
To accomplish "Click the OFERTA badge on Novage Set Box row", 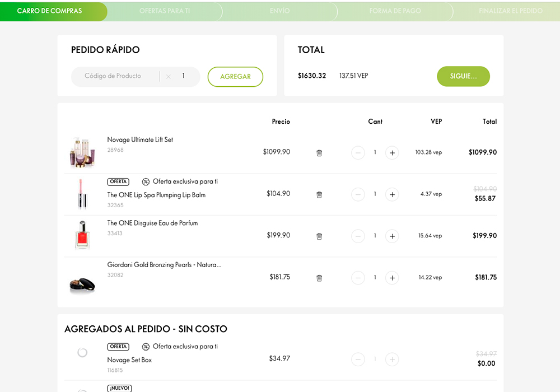I will coord(118,347).
